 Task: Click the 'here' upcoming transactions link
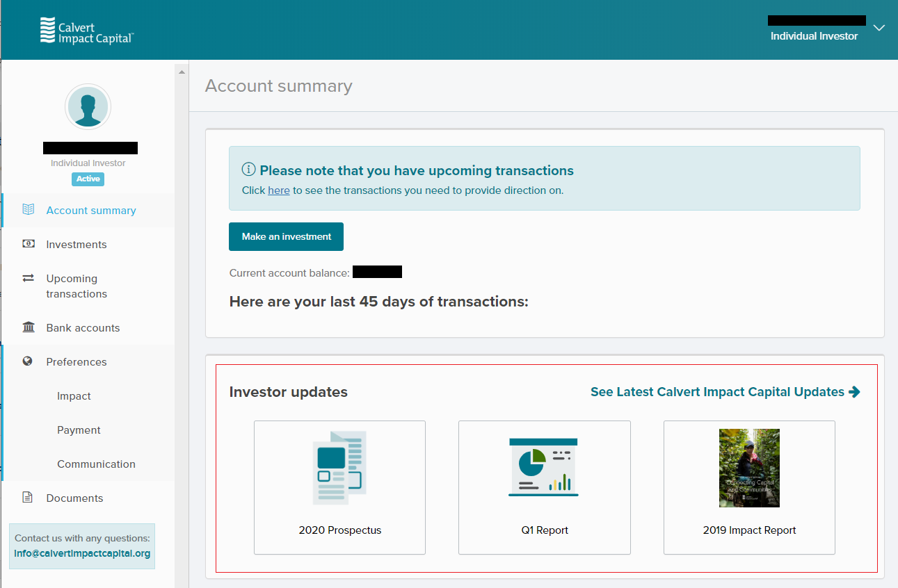[x=279, y=190]
